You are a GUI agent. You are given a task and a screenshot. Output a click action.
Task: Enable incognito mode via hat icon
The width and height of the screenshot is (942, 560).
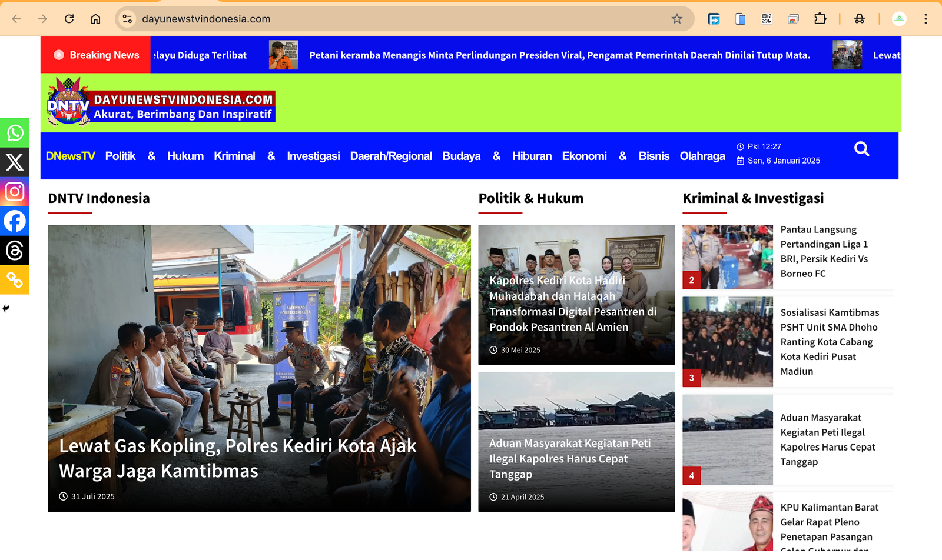point(860,18)
